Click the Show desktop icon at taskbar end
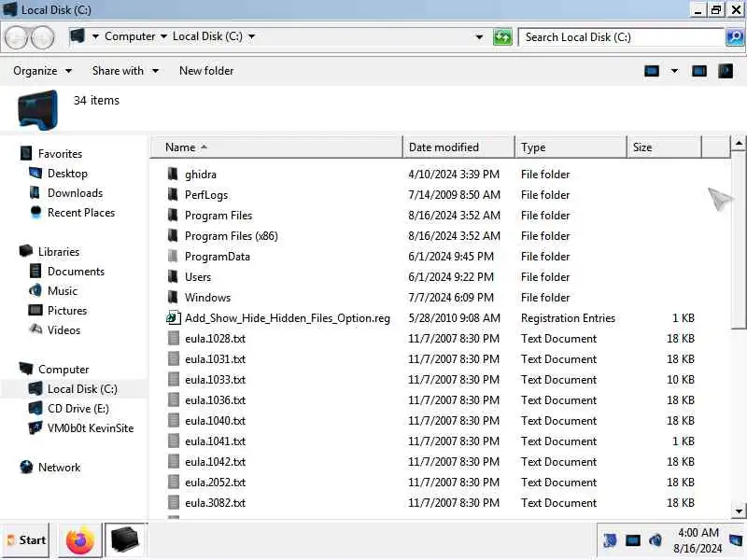The image size is (747, 560). (x=736, y=540)
